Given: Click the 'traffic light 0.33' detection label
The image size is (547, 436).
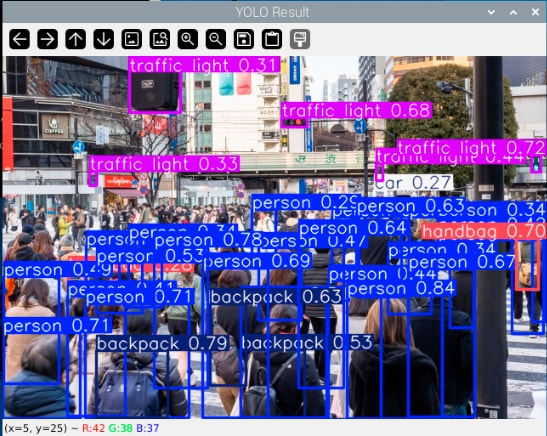Looking at the screenshot, I should pyautogui.click(x=164, y=164).
